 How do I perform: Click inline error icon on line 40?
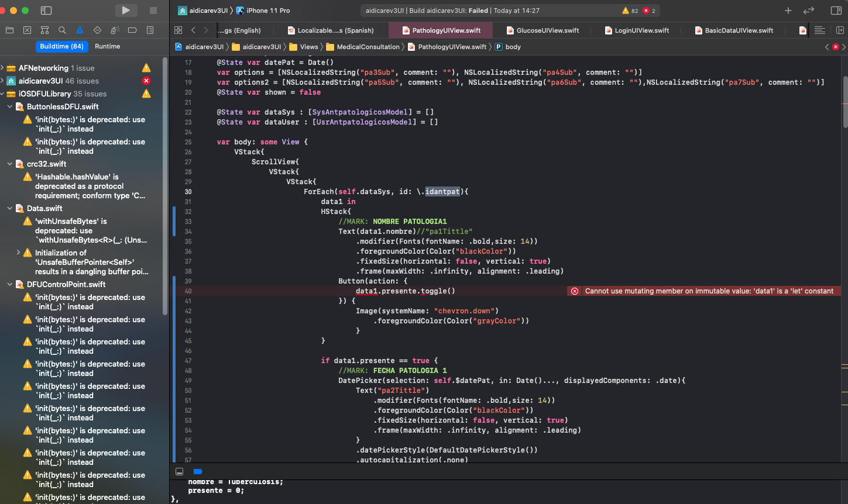pos(575,291)
